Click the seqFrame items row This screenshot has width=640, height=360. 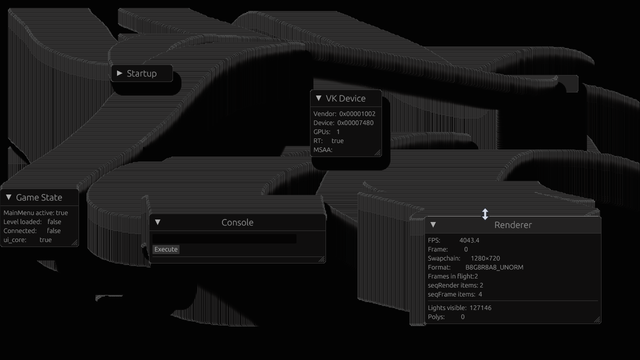tap(455, 294)
